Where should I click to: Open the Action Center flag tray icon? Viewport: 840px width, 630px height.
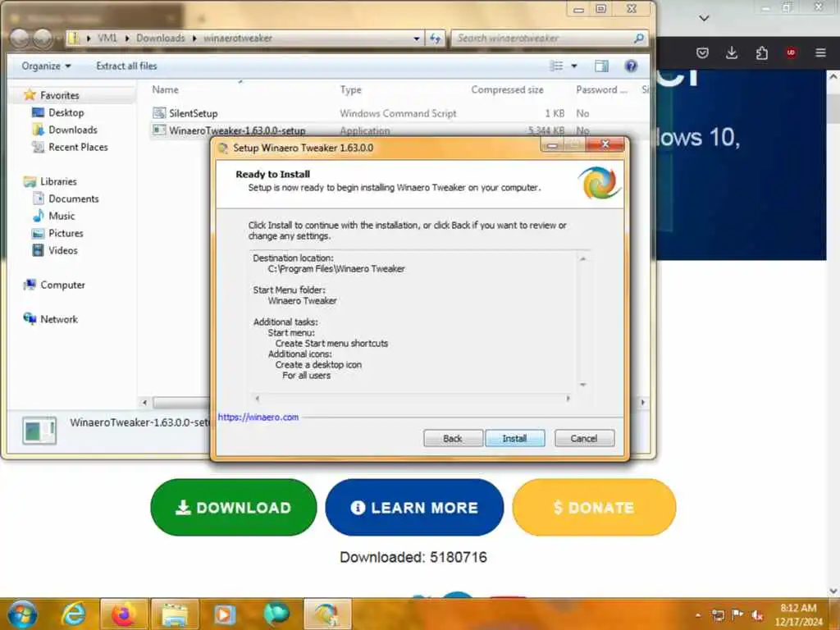(x=737, y=615)
